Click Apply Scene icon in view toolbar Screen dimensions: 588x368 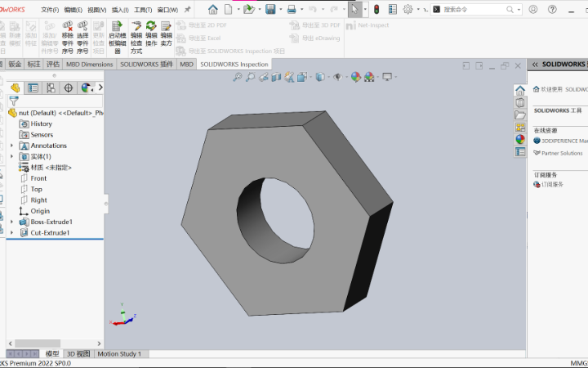pyautogui.click(x=369, y=77)
